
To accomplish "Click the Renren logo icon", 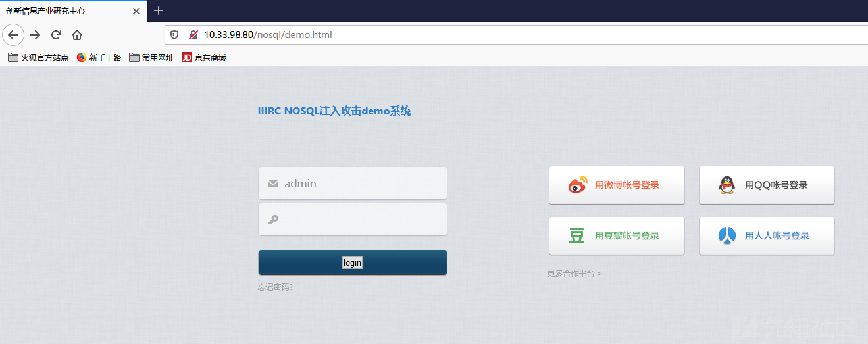I will [727, 235].
